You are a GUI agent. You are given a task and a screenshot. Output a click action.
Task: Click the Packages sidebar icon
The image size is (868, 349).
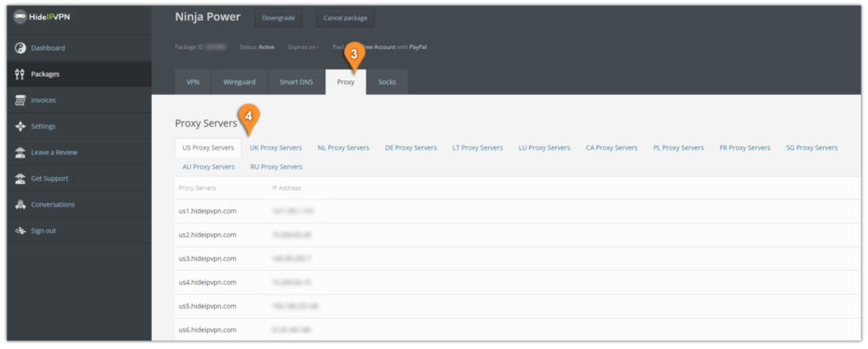point(20,74)
